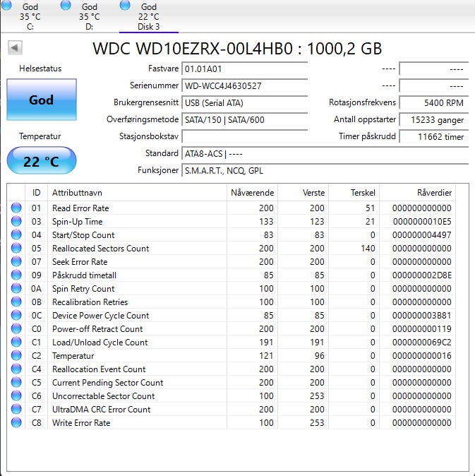Select the Påskrudd timetall attribute name
Image resolution: width=475 pixels, height=476 pixels.
coord(84,275)
